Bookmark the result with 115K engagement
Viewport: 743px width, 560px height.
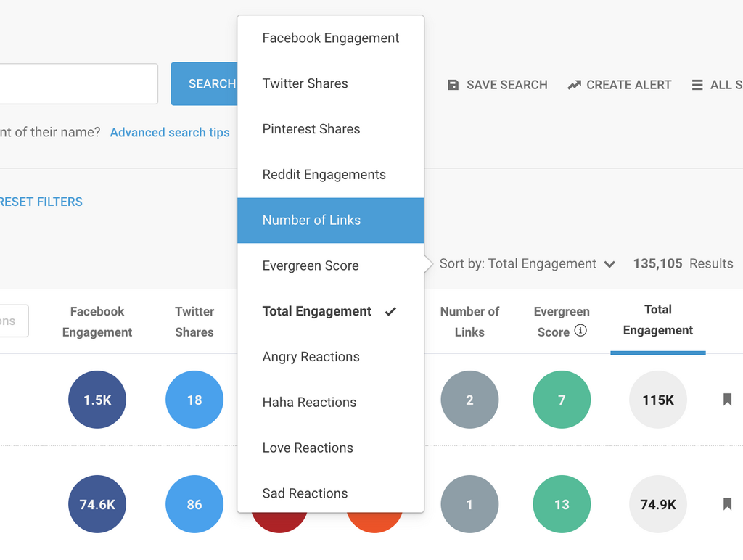pyautogui.click(x=727, y=400)
